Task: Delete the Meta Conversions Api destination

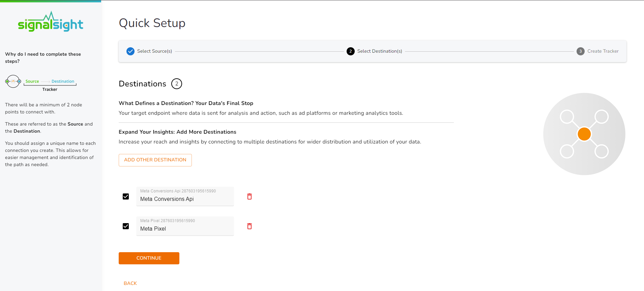Action: point(250,196)
